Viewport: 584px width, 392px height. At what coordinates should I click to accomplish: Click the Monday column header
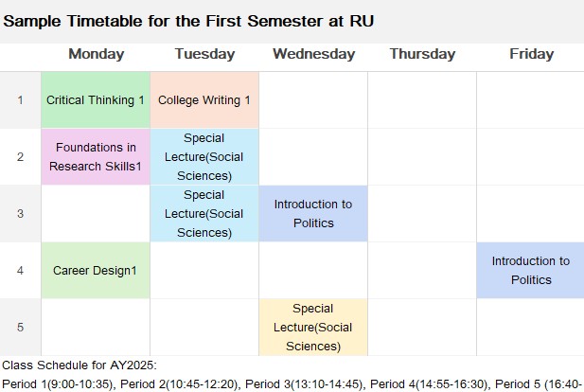pyautogui.click(x=97, y=54)
